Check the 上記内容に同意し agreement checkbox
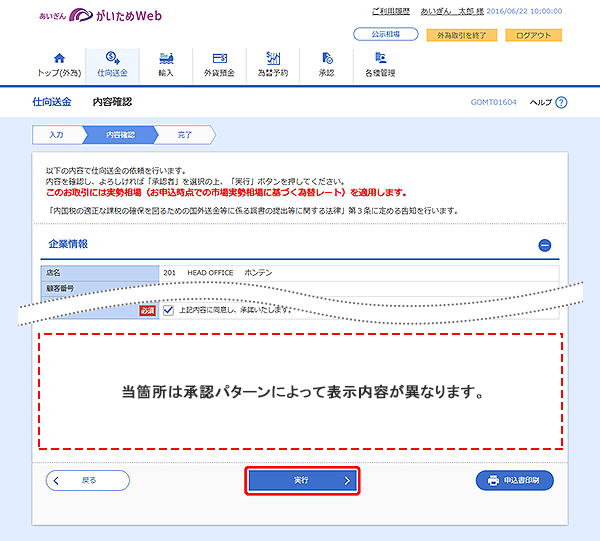600x541 pixels. [168, 309]
